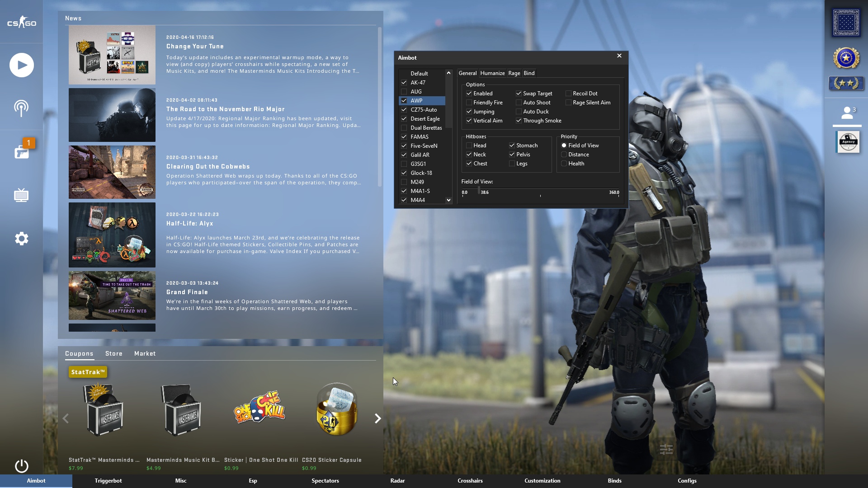868x488 pixels.
Task: Open the Triggerbot tab
Action: (108, 481)
